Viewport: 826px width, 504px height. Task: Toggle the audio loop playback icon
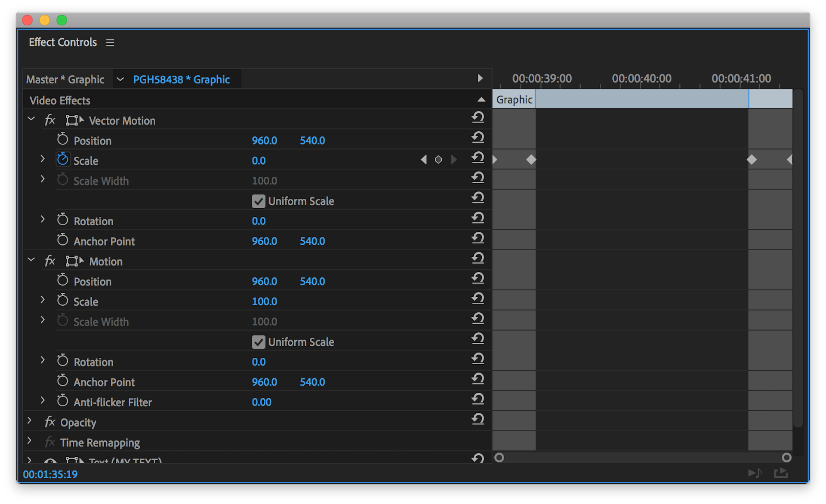[755, 473]
